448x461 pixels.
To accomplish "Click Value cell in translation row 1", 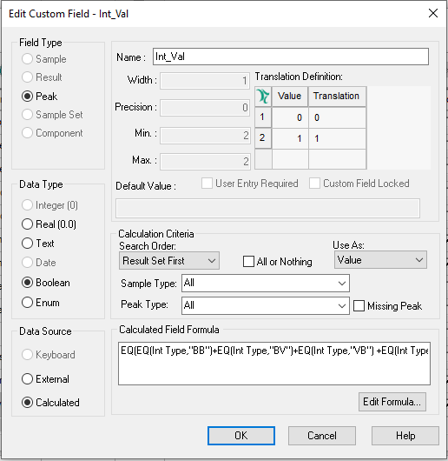I will (290, 117).
